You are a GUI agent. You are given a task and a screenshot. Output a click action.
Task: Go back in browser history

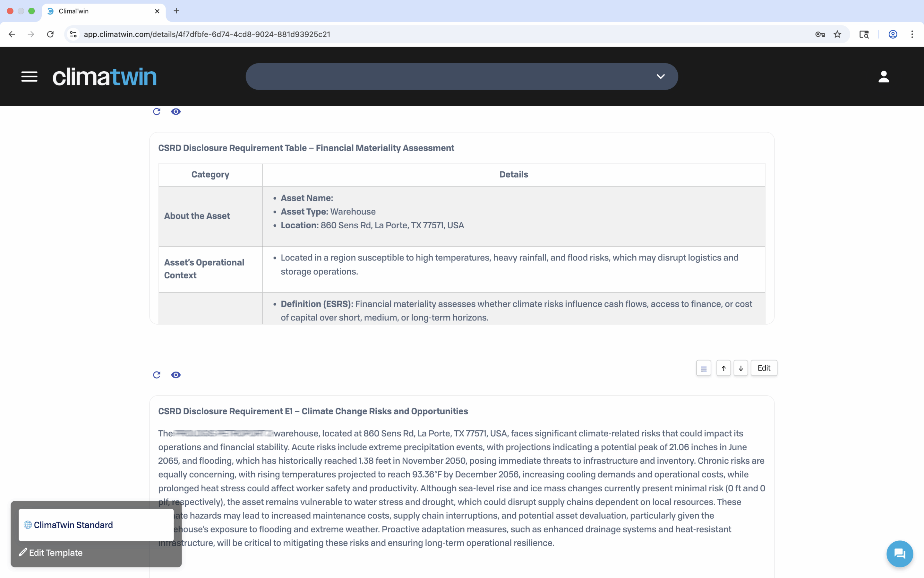tap(12, 34)
